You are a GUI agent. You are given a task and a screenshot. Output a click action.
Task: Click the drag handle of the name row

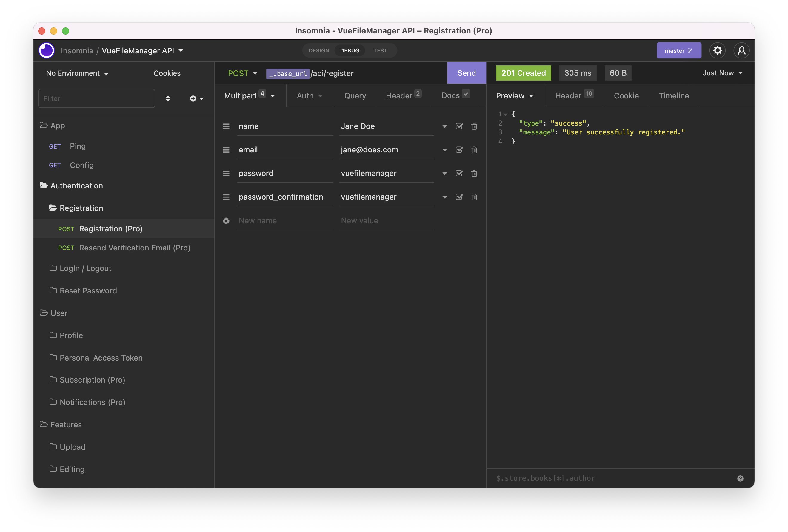(226, 126)
